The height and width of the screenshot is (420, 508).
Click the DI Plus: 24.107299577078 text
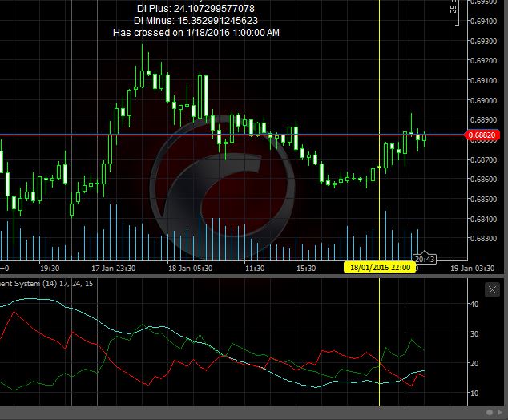(x=196, y=9)
